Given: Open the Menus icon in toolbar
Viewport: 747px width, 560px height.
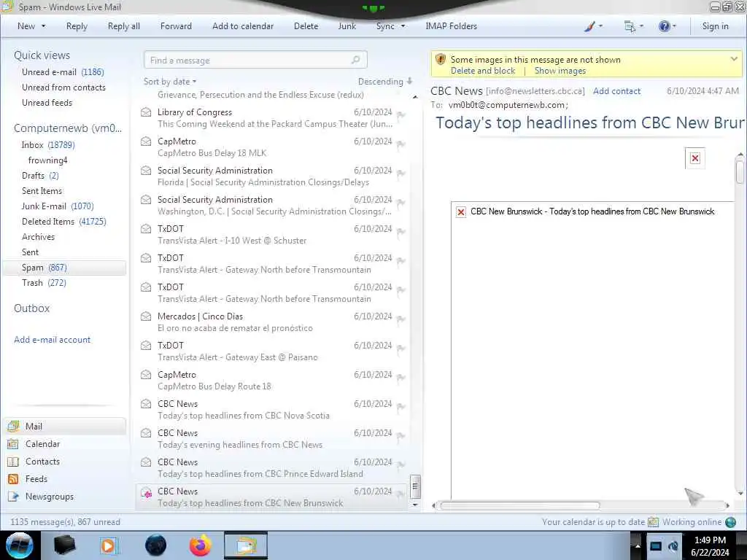Looking at the screenshot, I should tap(630, 27).
